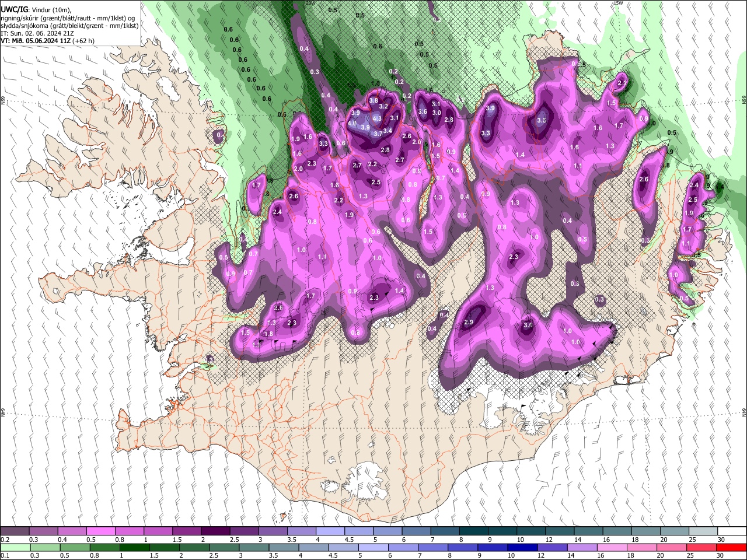Click the 'VT: Mið. 05.06.2024 11Z' valid time
747x560 pixels.
(36, 41)
